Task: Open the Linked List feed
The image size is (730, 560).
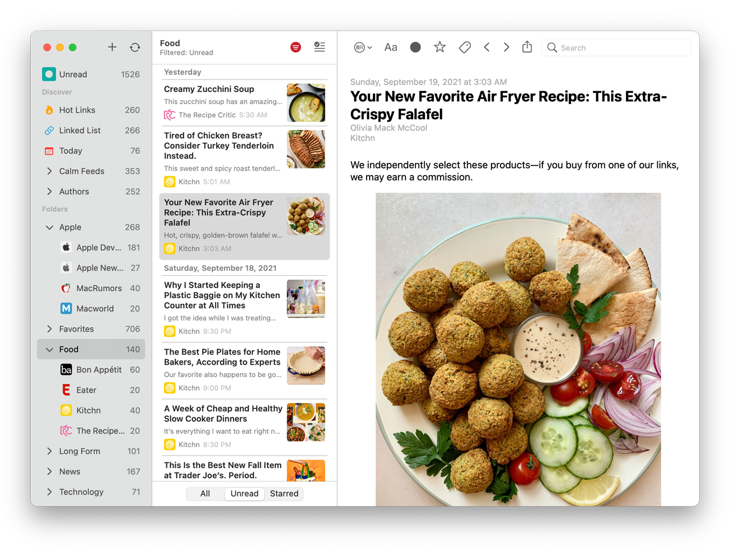Action: click(91, 130)
